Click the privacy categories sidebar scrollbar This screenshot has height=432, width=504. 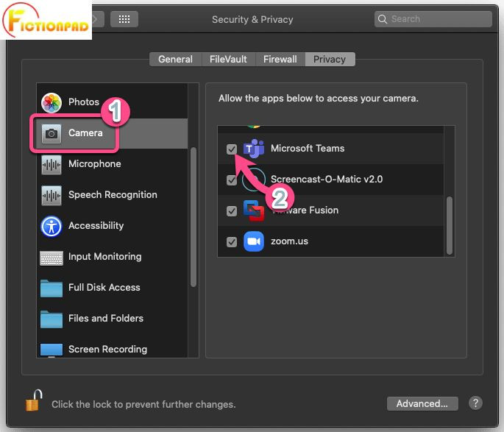pyautogui.click(x=194, y=217)
